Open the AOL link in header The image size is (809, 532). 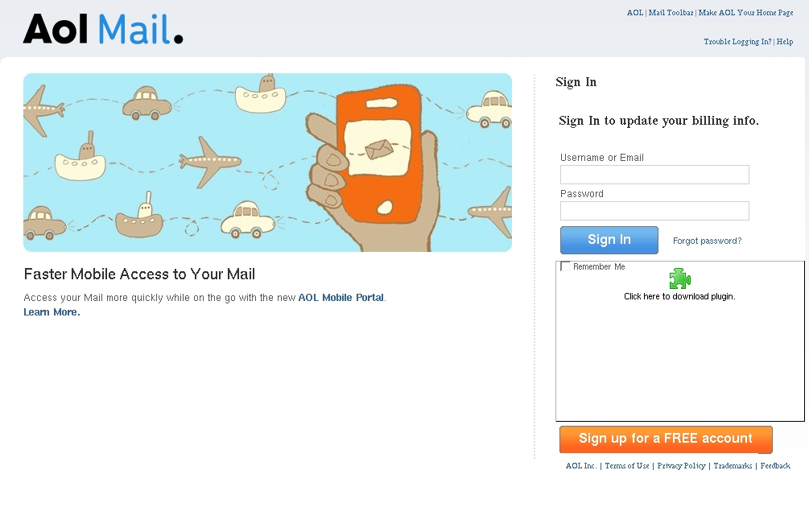[635, 12]
